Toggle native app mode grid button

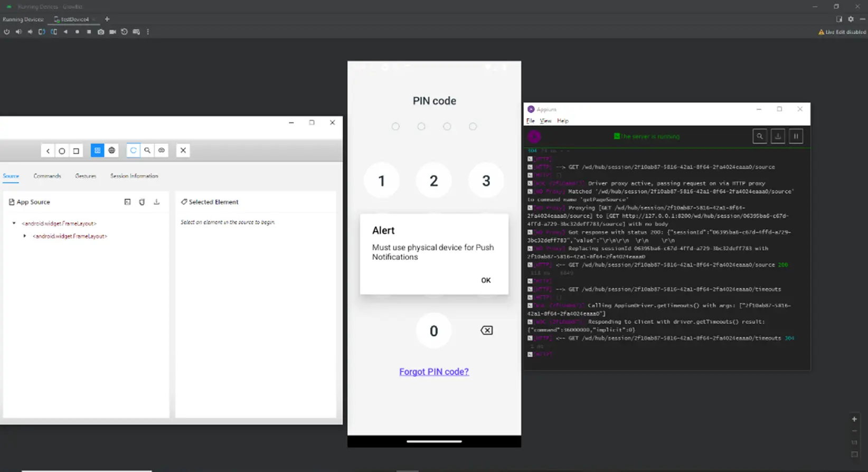97,150
